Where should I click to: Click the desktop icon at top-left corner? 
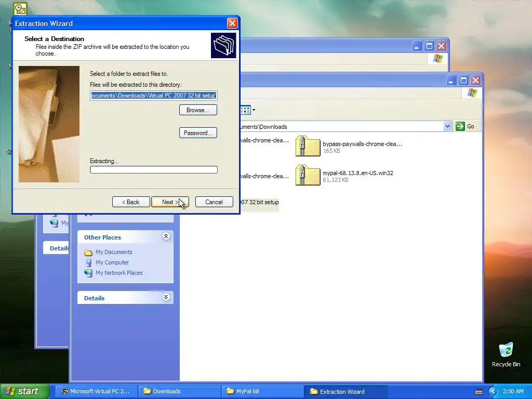(x=20, y=9)
